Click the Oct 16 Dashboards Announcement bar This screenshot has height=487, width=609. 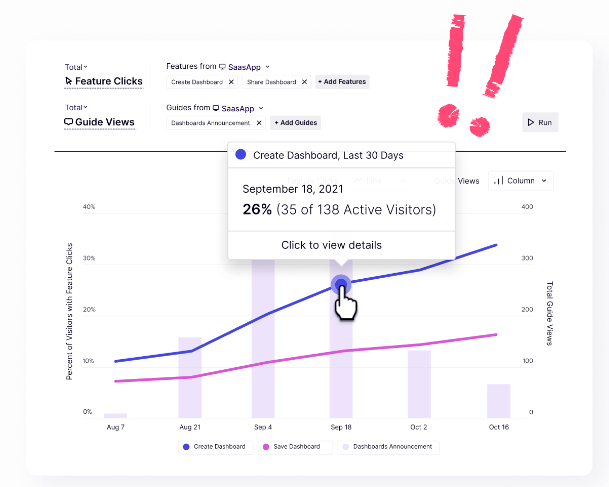pyautogui.click(x=499, y=401)
